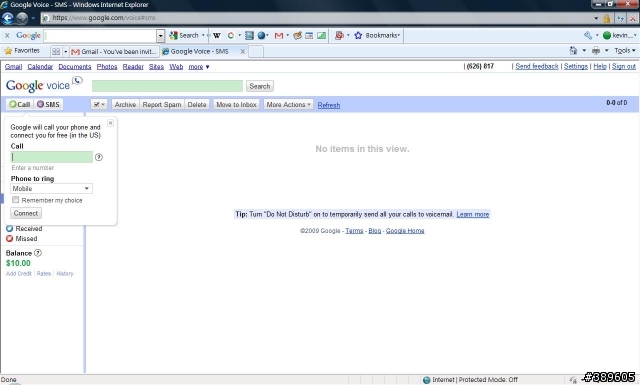640x385 pixels.
Task: Stop loading with the red X icon
Action: (634, 18)
